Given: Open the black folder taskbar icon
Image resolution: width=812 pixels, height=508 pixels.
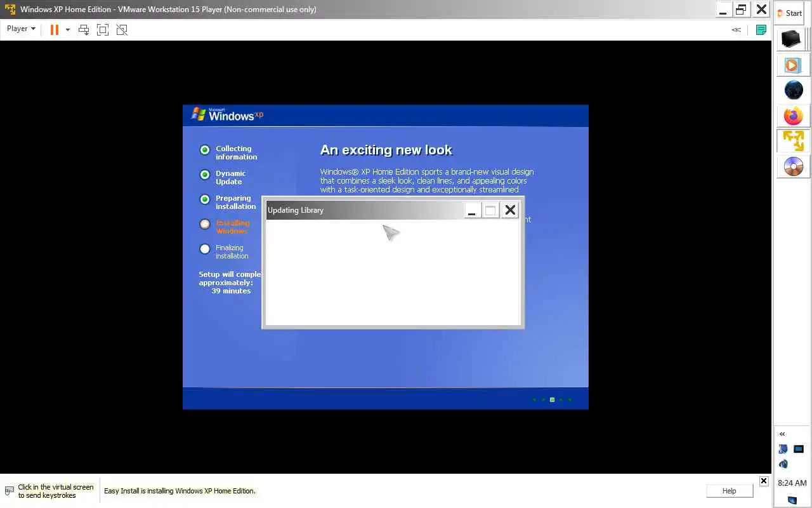Looking at the screenshot, I should [791, 39].
